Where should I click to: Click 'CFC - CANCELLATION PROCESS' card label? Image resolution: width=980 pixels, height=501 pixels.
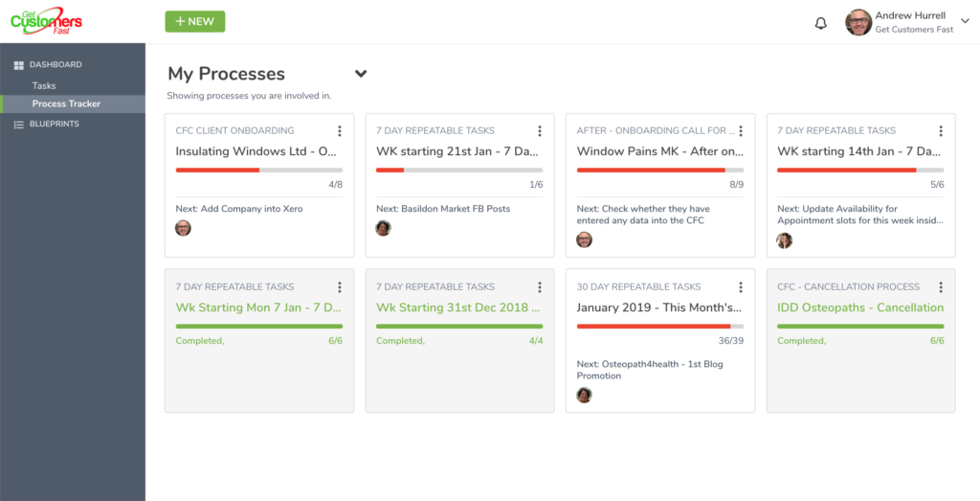coord(849,287)
